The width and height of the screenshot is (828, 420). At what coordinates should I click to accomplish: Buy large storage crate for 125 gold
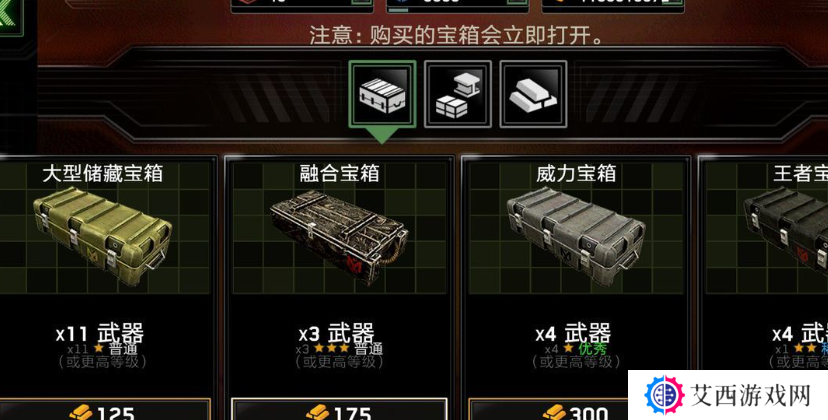(x=102, y=410)
